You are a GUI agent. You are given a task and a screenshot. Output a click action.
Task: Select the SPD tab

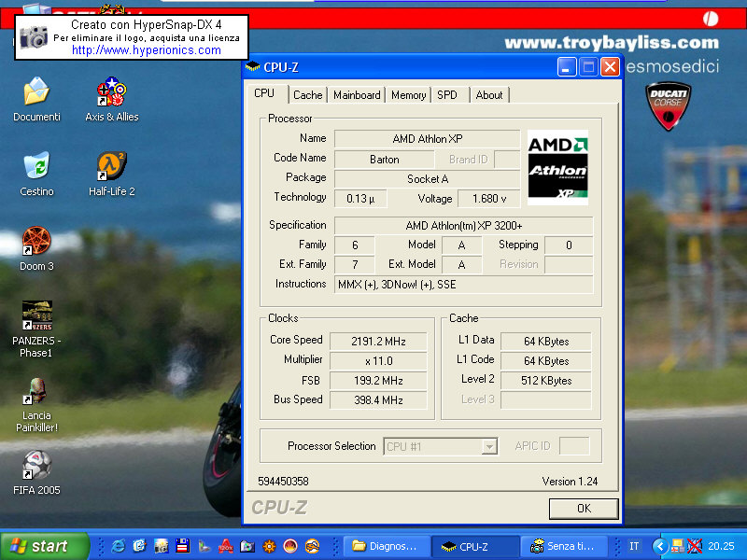click(447, 95)
